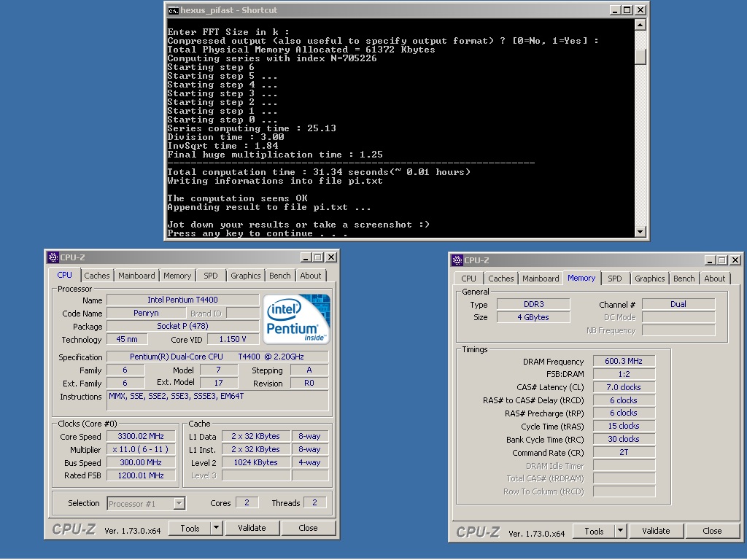747x560 pixels.
Task: Open the About tab in right CPU-Z window
Action: 715,278
